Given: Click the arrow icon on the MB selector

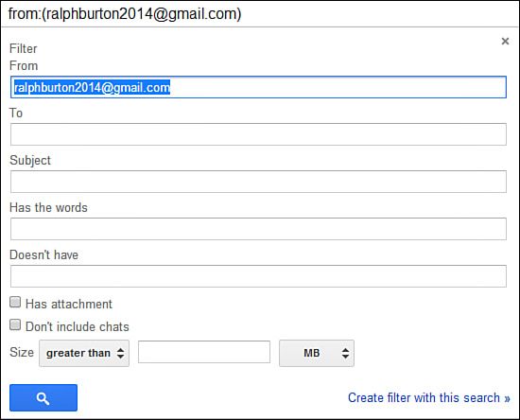Looking at the screenshot, I should (345, 354).
